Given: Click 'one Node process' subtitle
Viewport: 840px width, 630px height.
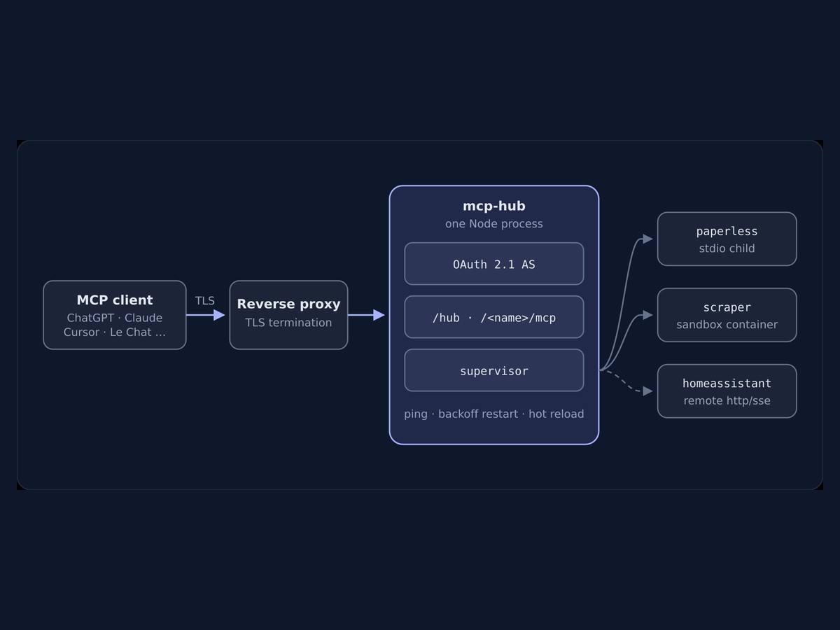Looking at the screenshot, I should click(494, 224).
